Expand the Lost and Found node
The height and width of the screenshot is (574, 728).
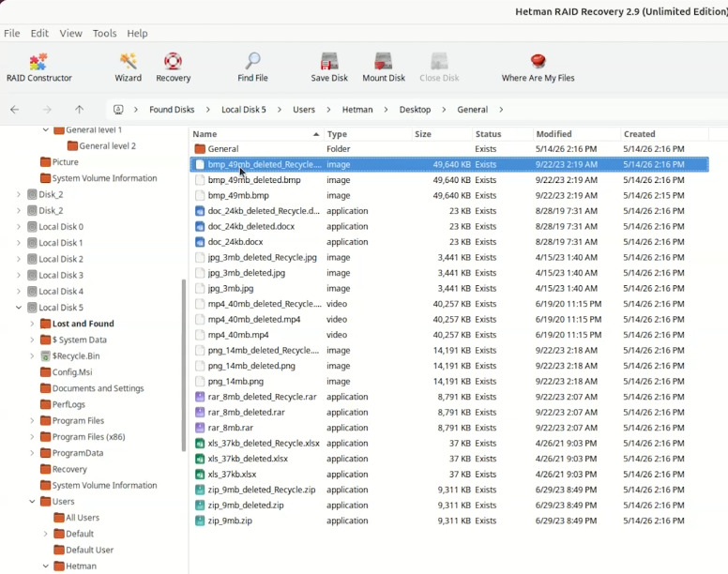click(32, 324)
